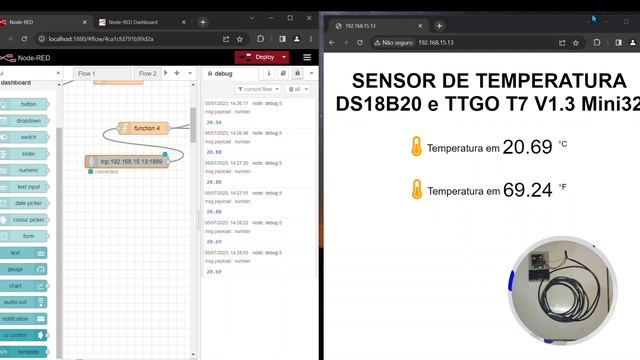Open the info sidebar tab icon
The width and height of the screenshot is (640, 360).
click(x=269, y=73)
